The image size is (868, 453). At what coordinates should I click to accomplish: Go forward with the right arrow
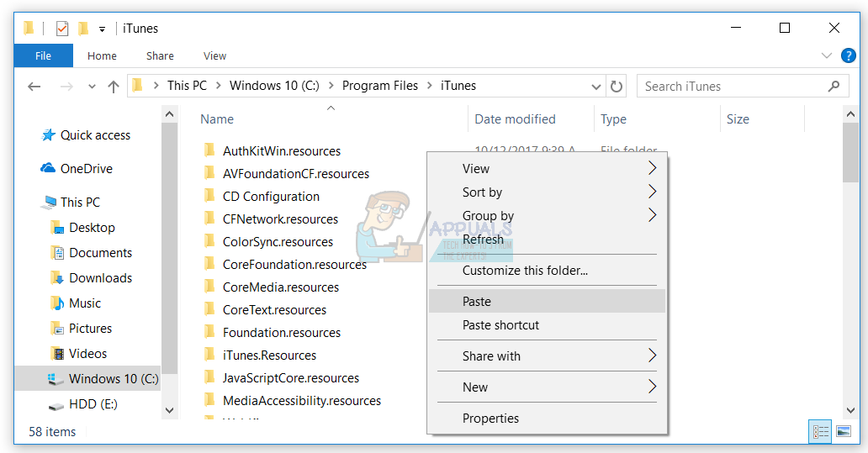point(66,87)
